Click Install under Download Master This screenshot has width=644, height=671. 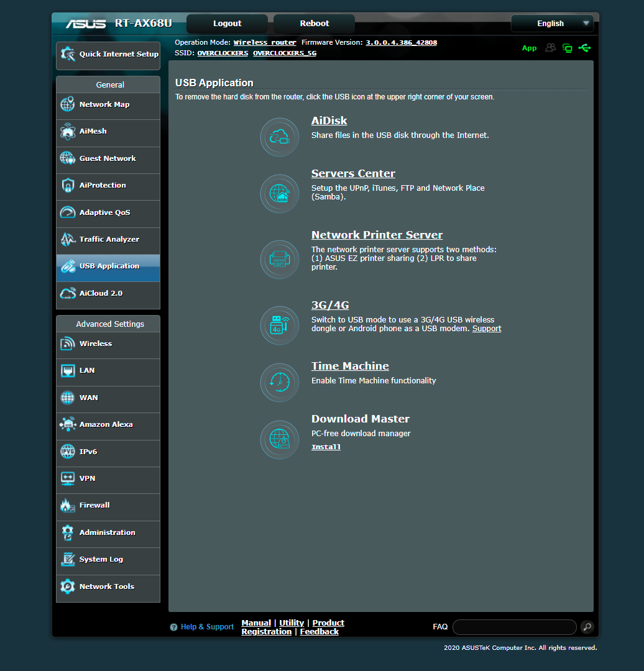[x=326, y=447]
